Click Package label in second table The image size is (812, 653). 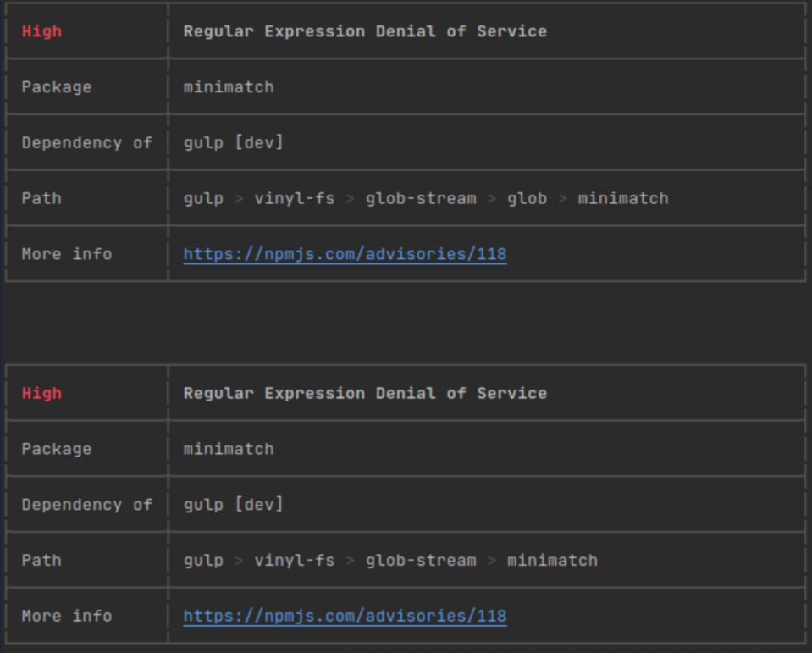(x=57, y=449)
